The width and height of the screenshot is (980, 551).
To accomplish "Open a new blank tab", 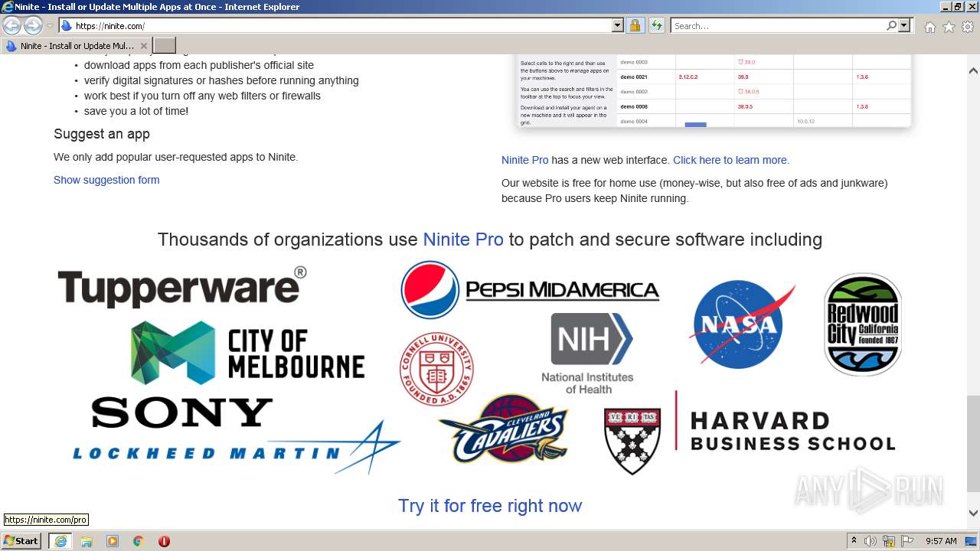I will pyautogui.click(x=165, y=46).
